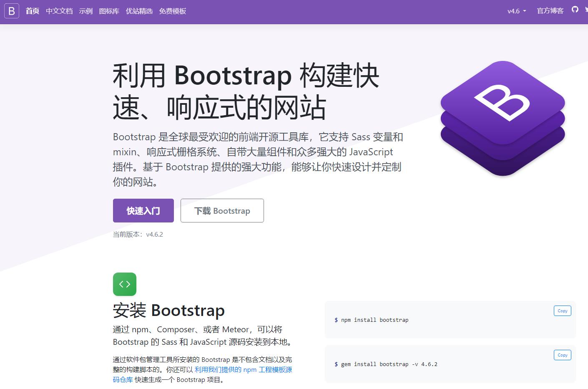This screenshot has width=588, height=389.
Task: Open the 官方博客 link
Action: [x=550, y=11]
